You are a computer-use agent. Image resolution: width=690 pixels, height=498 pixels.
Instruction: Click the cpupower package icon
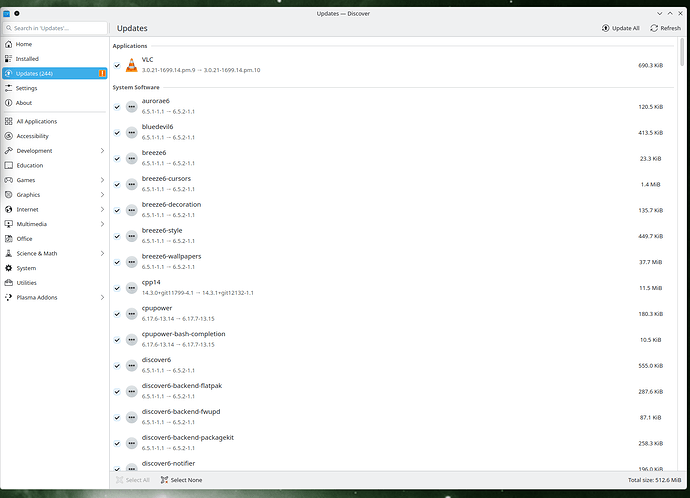coord(132,314)
